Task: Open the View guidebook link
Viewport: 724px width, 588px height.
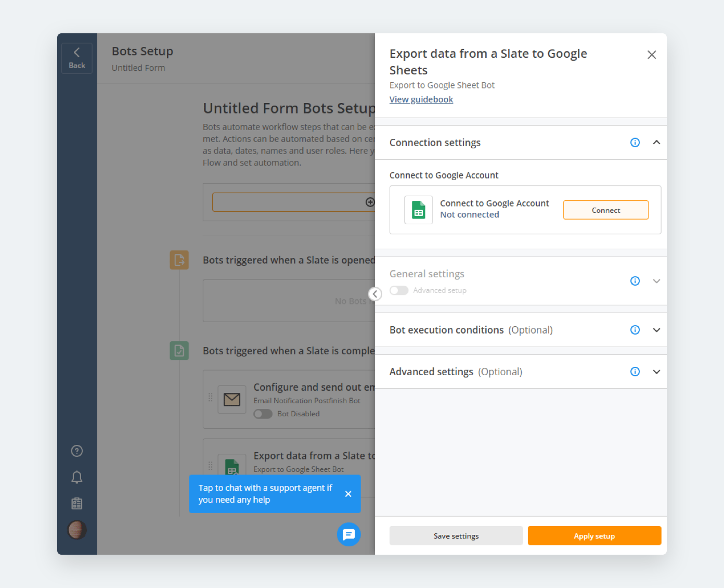Action: (x=421, y=99)
